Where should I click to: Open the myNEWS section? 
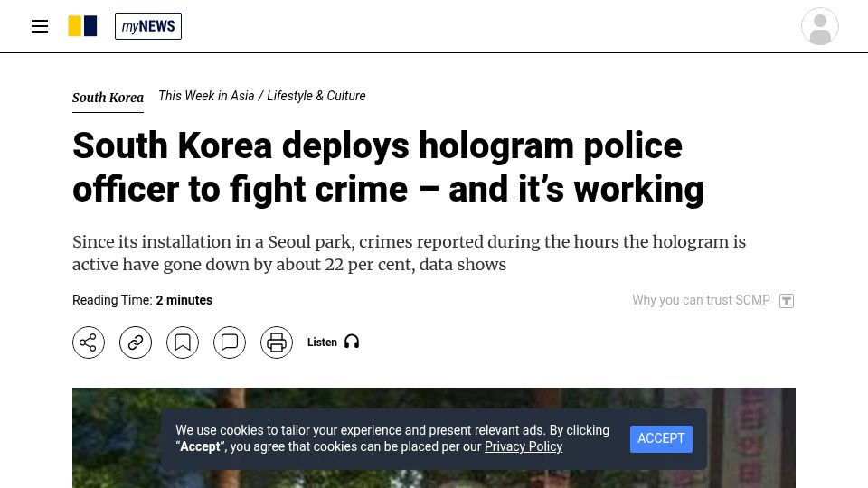[147, 26]
